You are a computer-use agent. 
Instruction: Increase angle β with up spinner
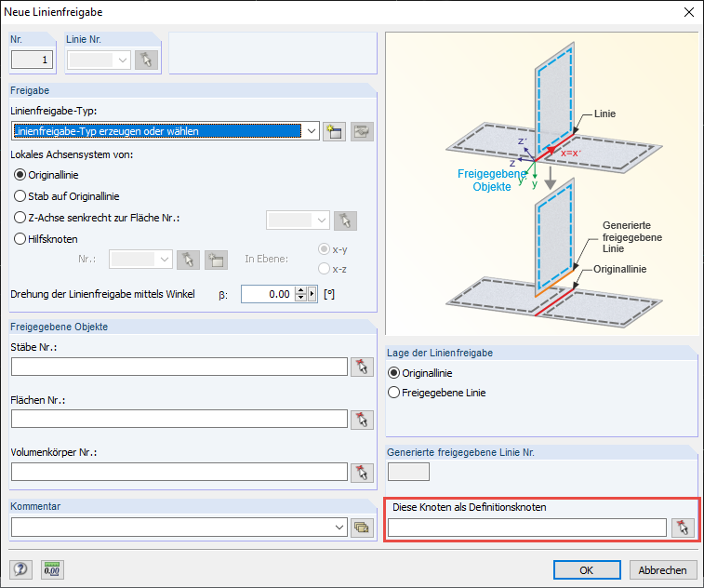point(301,290)
